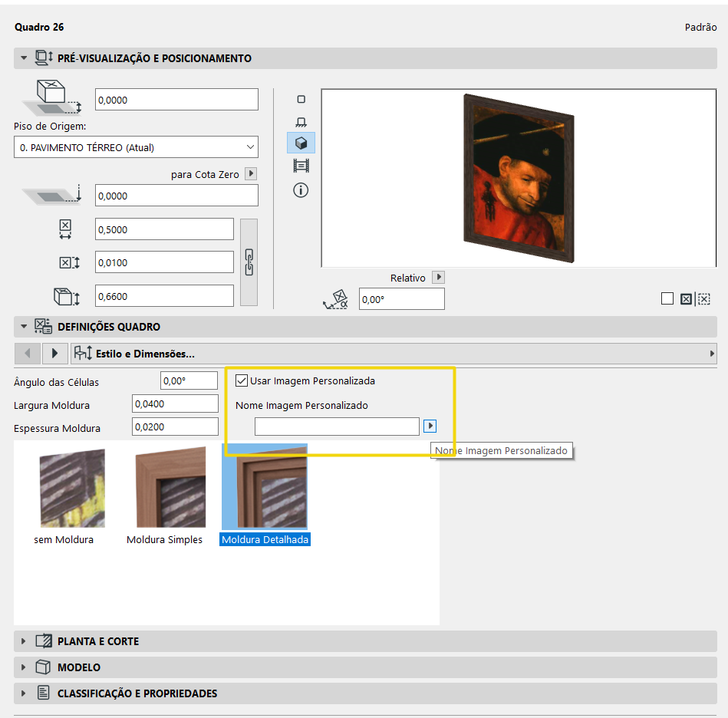The width and height of the screenshot is (728, 718).
Task: Open the object information icon
Action: click(x=301, y=190)
